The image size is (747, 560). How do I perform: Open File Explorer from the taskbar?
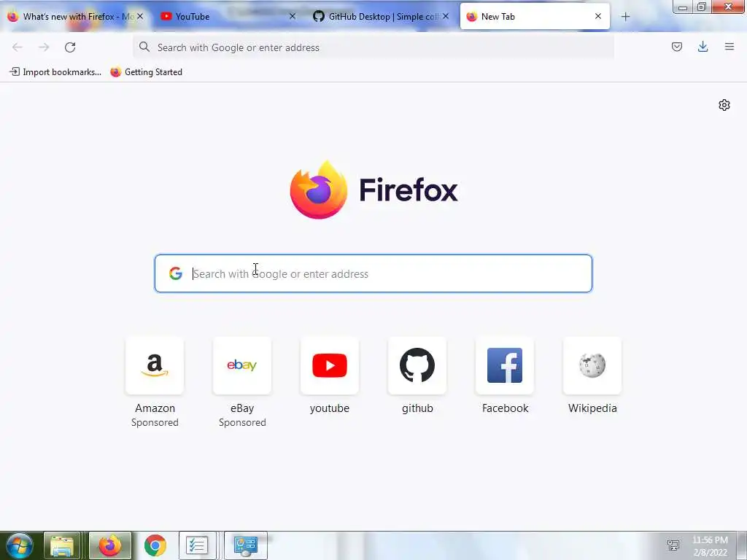pyautogui.click(x=62, y=545)
